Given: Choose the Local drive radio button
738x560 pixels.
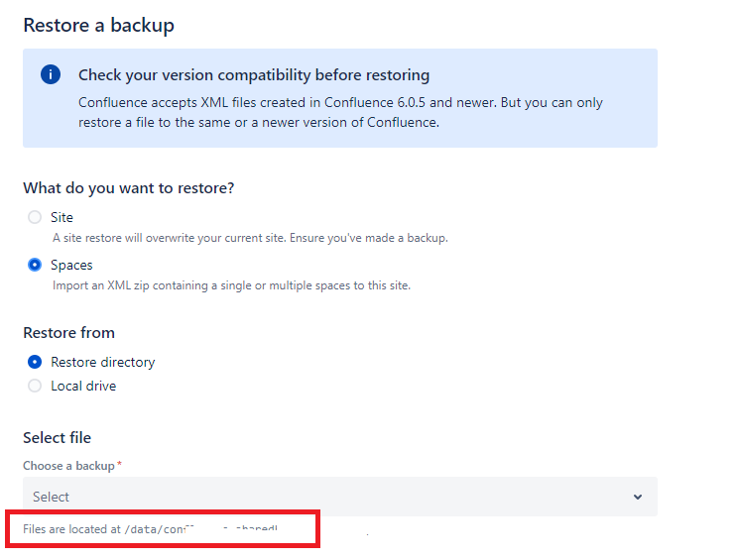Looking at the screenshot, I should [x=35, y=386].
